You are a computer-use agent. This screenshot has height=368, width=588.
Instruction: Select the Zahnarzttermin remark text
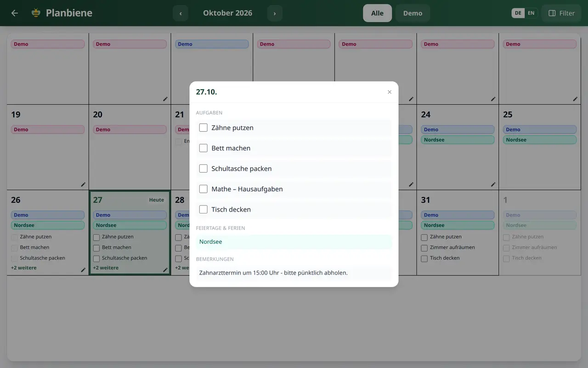point(273,273)
